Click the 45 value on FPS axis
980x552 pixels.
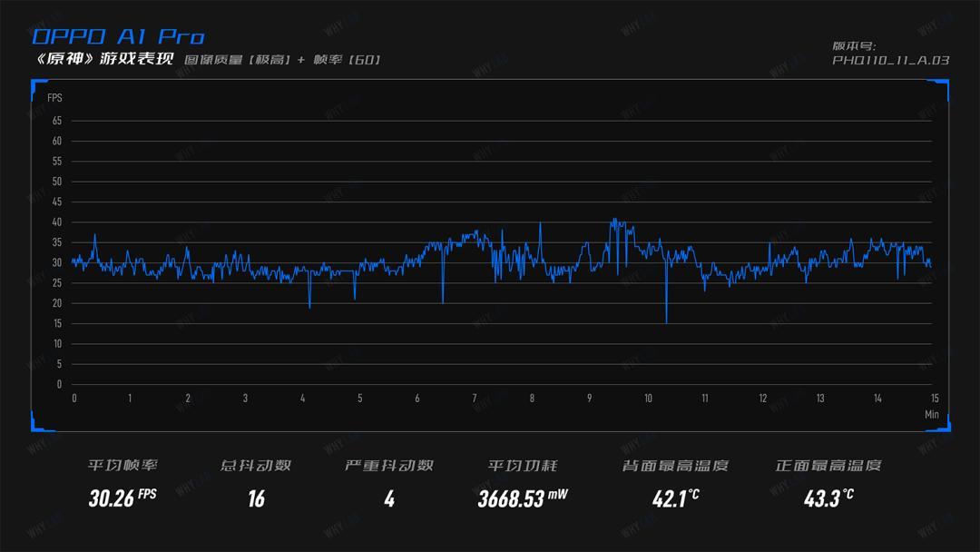click(57, 202)
